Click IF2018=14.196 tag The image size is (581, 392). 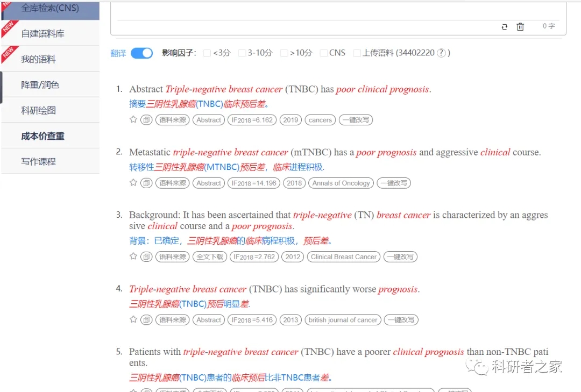[x=254, y=183]
